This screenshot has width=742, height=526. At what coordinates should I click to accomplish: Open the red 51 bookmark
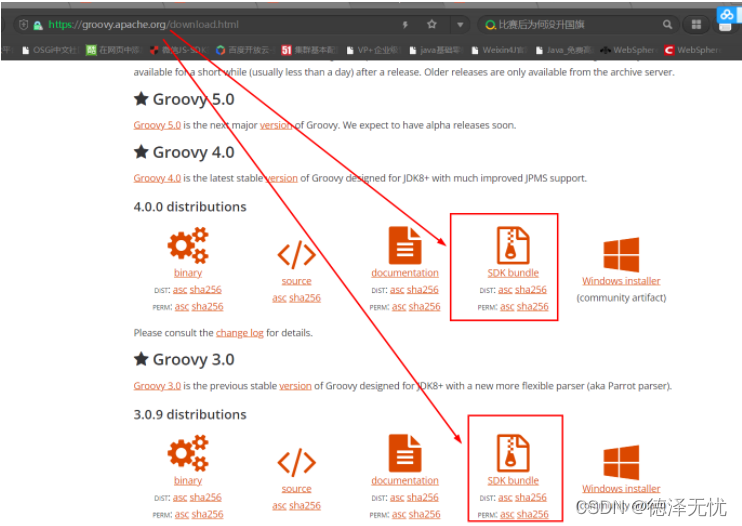click(309, 50)
